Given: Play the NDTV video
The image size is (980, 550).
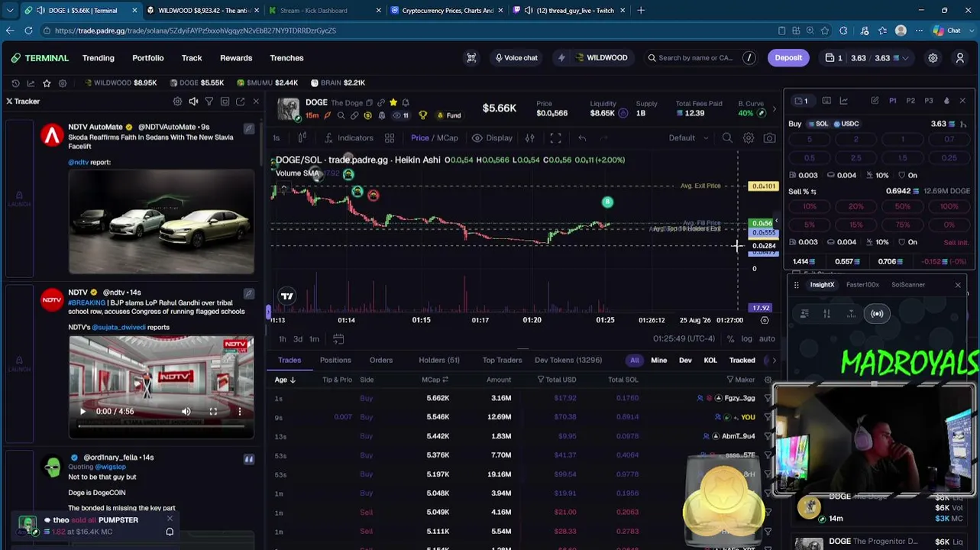Looking at the screenshot, I should pyautogui.click(x=82, y=412).
